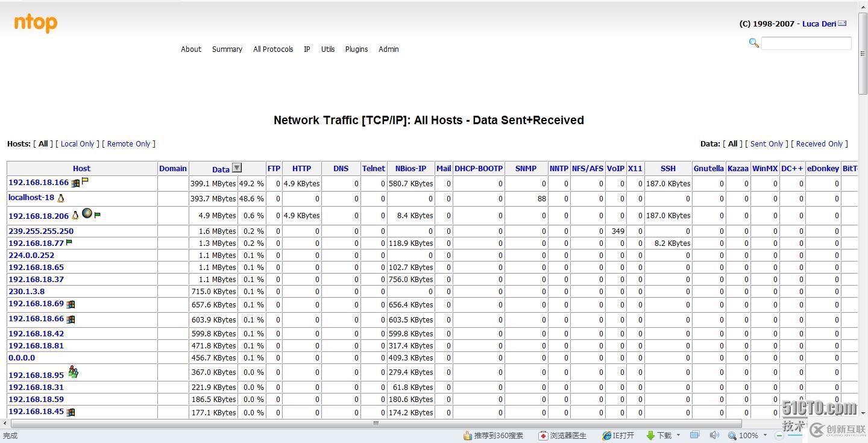
Task: Sort table by NBios-IP column
Action: click(x=410, y=169)
